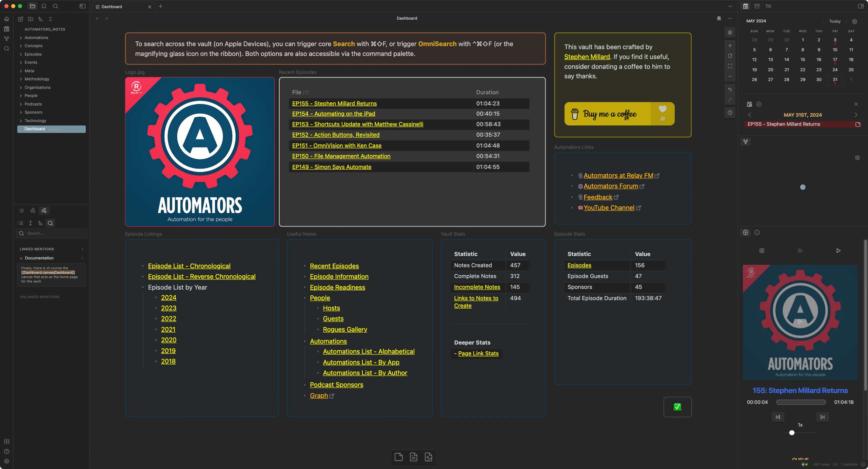Viewport: 868px width, 469px height.
Task: Collapse the Documentation linked mention
Action: pyautogui.click(x=21, y=258)
